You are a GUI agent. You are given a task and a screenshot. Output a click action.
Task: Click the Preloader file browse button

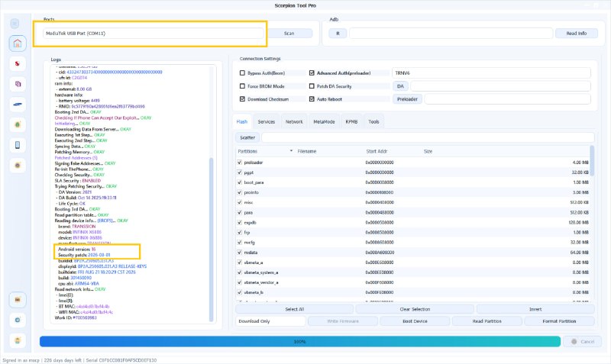pyautogui.click(x=407, y=99)
